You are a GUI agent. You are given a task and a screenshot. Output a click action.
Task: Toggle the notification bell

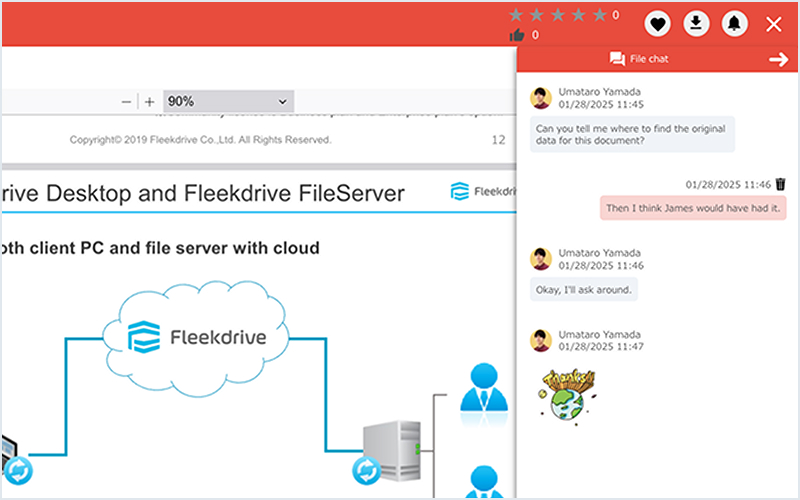[x=735, y=23]
